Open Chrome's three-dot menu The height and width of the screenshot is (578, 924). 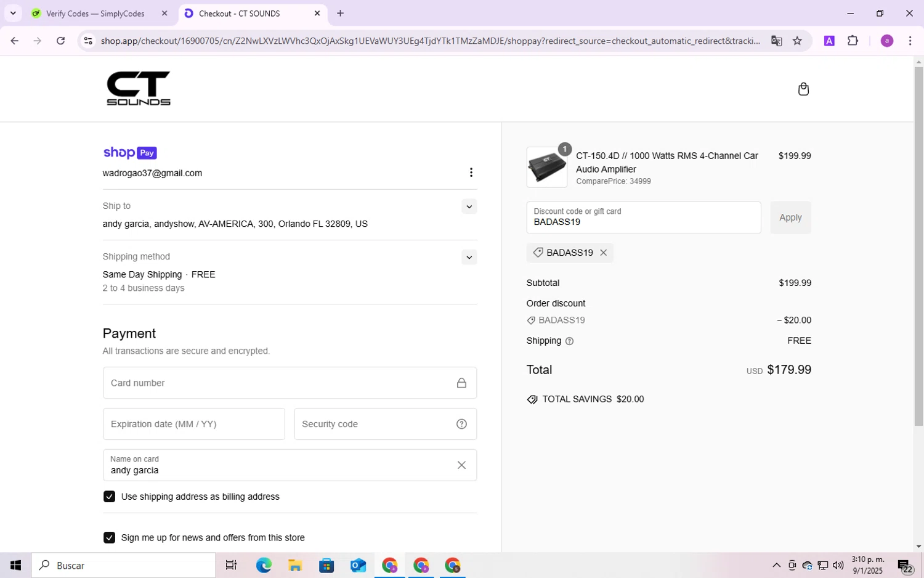click(910, 41)
